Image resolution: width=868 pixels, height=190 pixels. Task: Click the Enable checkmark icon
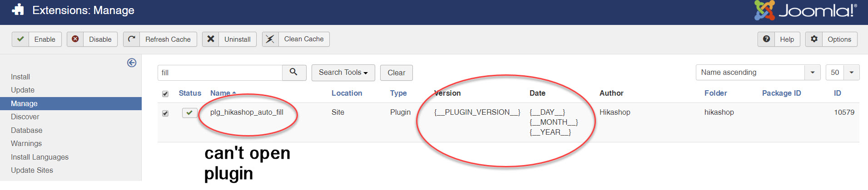tap(20, 39)
